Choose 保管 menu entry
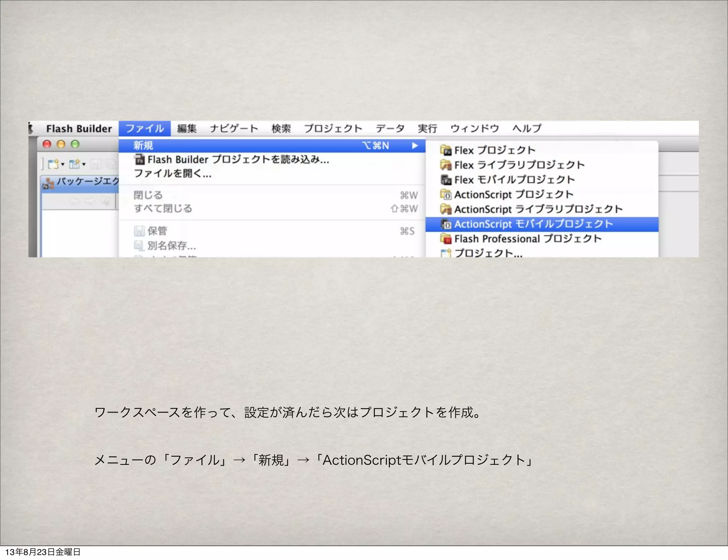This screenshot has width=728, height=560. coord(272,231)
